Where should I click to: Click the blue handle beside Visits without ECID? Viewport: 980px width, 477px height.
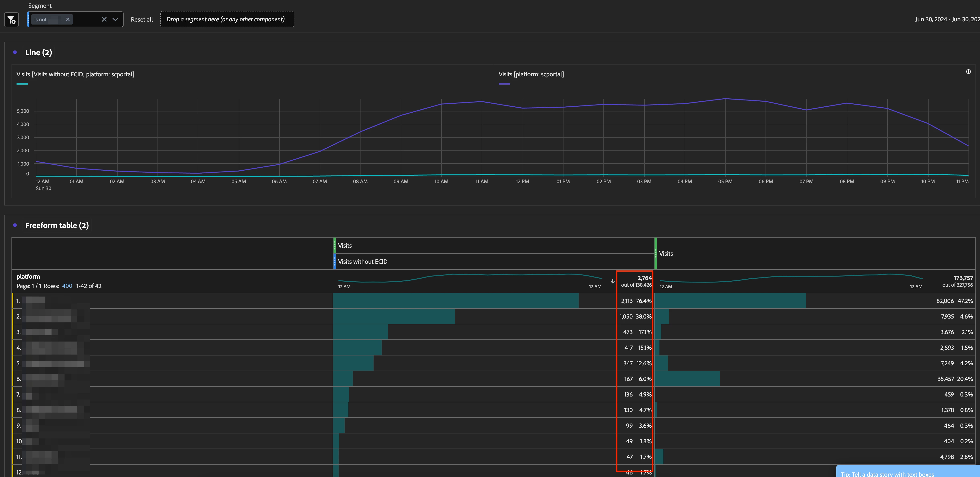tap(334, 261)
